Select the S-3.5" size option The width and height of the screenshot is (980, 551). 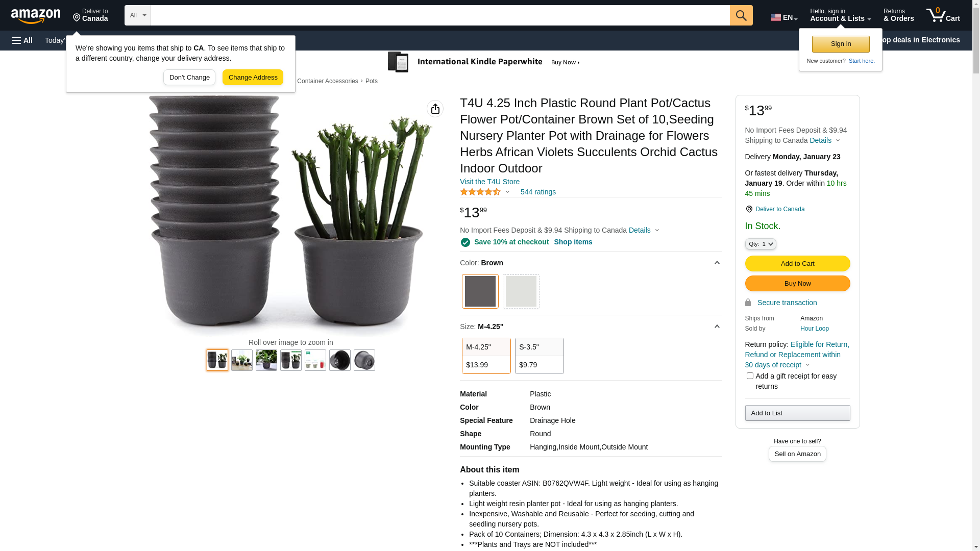coord(540,356)
